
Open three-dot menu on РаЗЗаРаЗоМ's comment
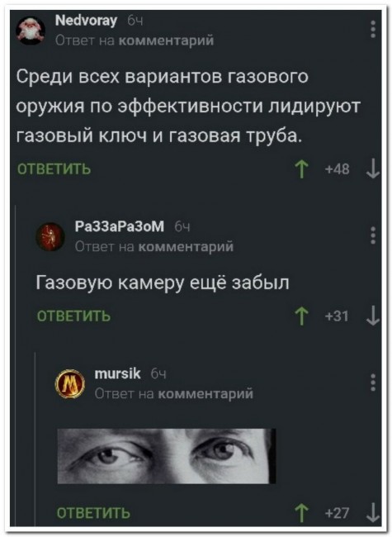point(373,235)
